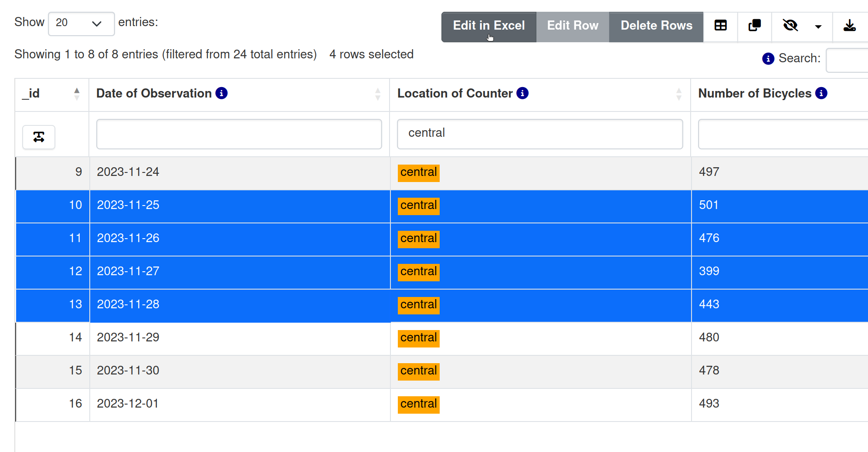Click the copy data toolbar icon

click(754, 26)
